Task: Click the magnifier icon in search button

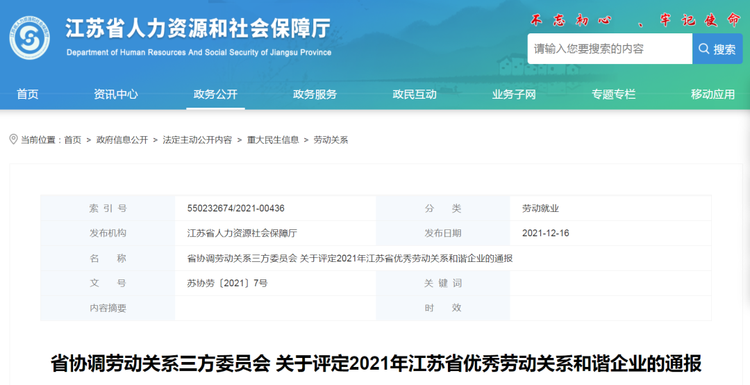Action: (704, 48)
